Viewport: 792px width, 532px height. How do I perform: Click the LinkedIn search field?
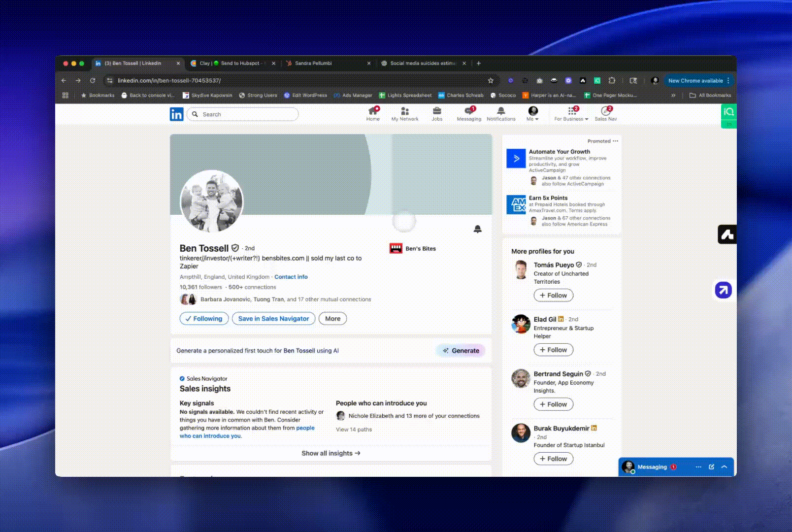point(243,114)
